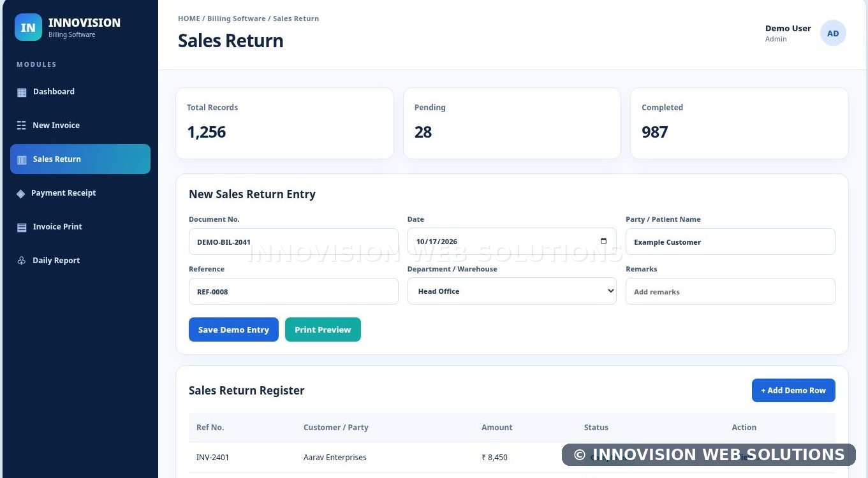The width and height of the screenshot is (868, 478).
Task: Click the Daily Report icon
Action: 22,261
